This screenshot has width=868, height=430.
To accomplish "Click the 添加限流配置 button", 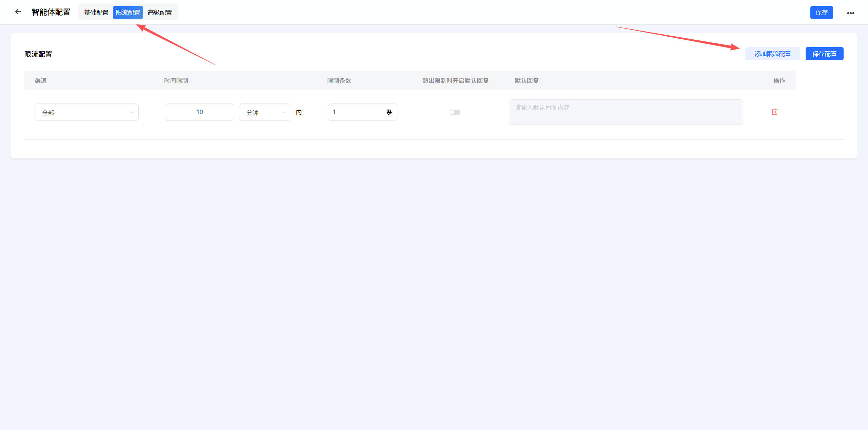I will [x=772, y=54].
